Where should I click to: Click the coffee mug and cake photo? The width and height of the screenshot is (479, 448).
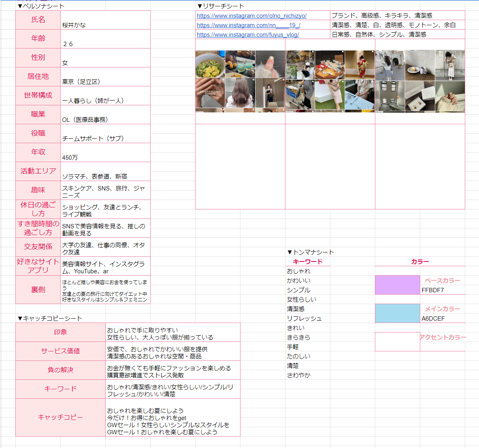tap(419, 65)
